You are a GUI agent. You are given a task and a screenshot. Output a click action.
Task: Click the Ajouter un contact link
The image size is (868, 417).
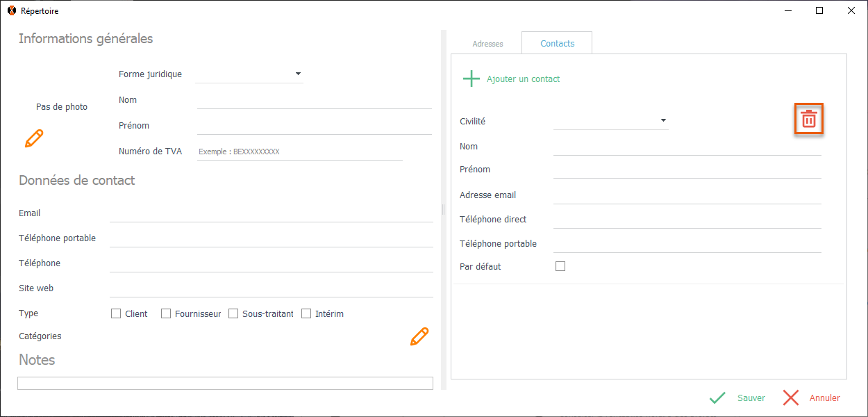(523, 79)
